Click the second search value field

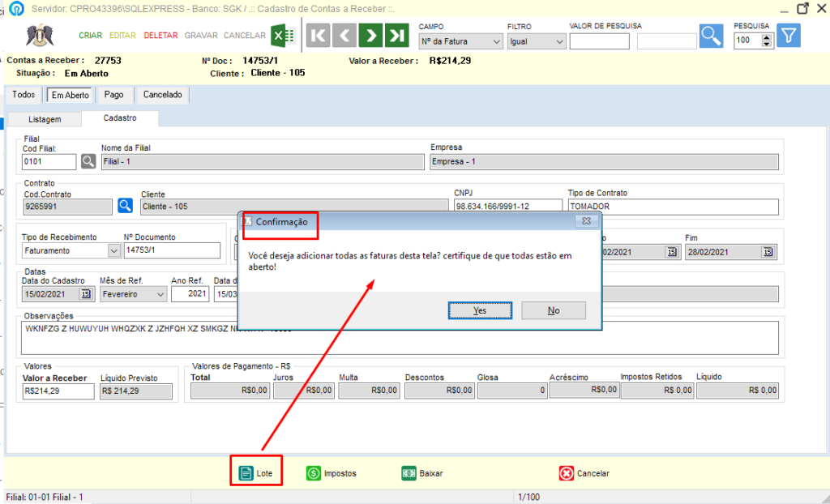tap(667, 41)
